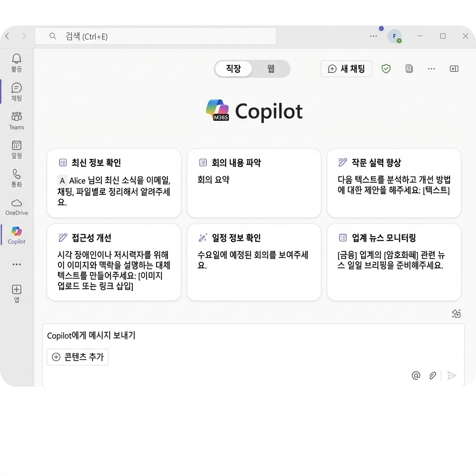
Task: Select the 작문 실력 향상 prompt card
Action: (394, 183)
